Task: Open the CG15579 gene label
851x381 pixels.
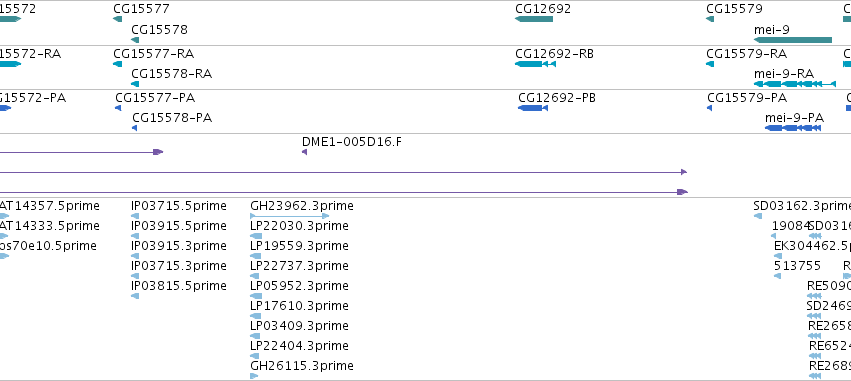Action: tap(734, 9)
